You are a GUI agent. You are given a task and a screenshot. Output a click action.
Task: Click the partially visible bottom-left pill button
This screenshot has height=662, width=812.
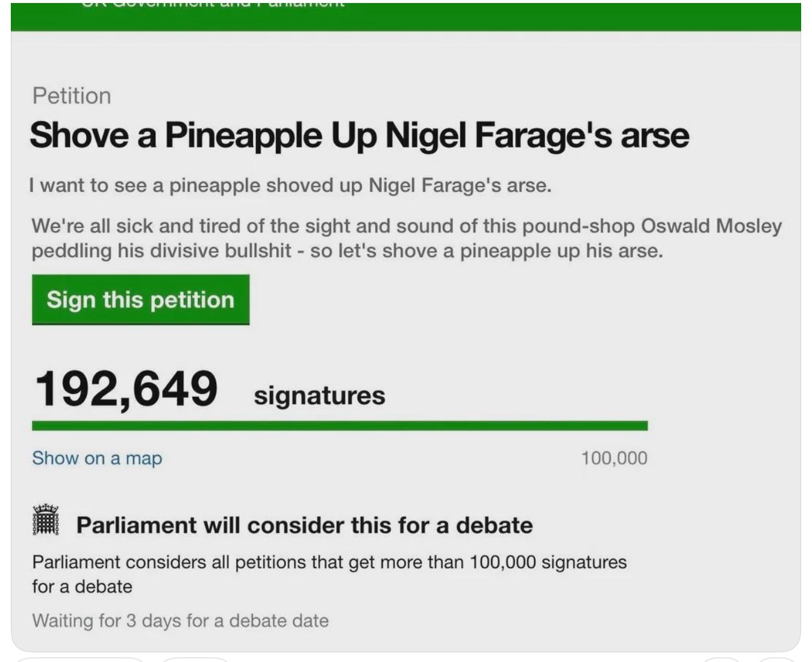[80, 660]
